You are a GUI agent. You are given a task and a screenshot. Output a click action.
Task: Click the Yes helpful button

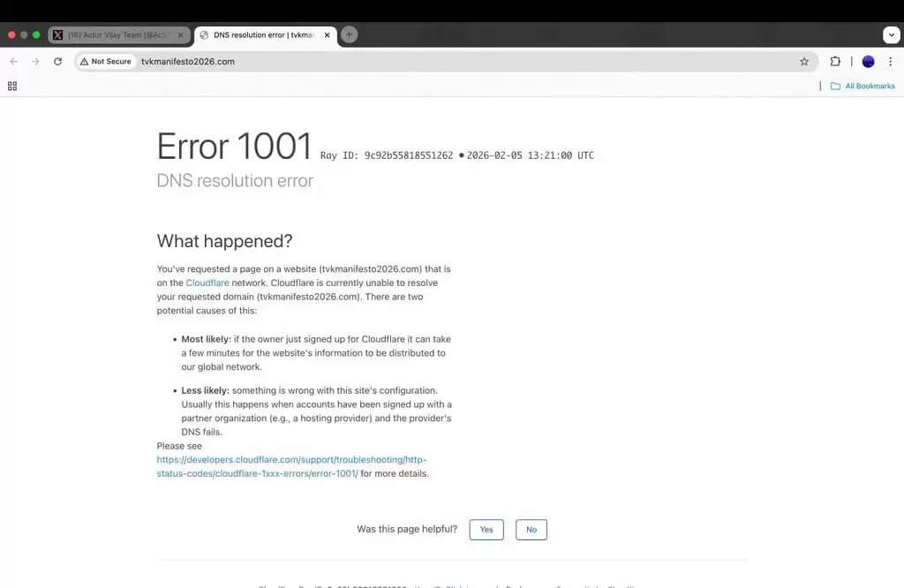click(486, 530)
